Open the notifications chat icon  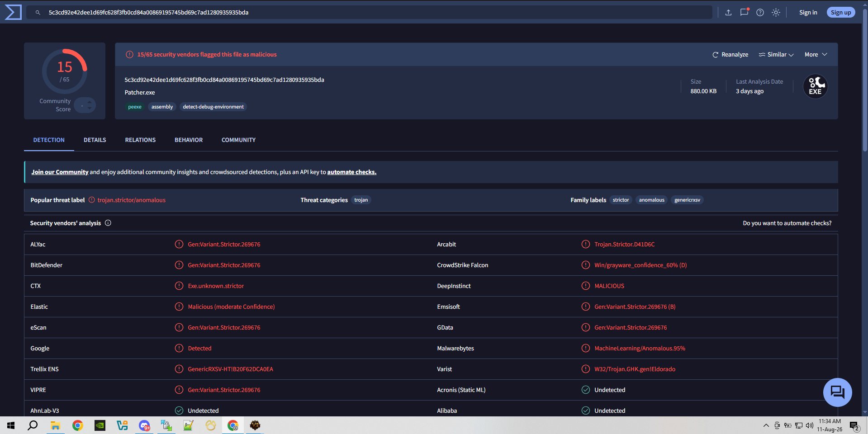click(x=744, y=13)
